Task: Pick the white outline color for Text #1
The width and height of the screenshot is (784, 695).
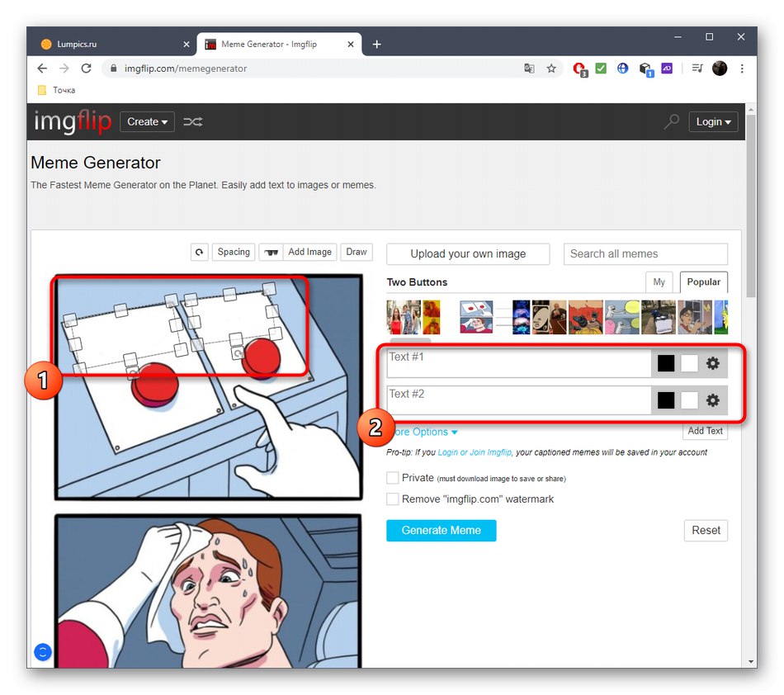Action: tap(689, 363)
